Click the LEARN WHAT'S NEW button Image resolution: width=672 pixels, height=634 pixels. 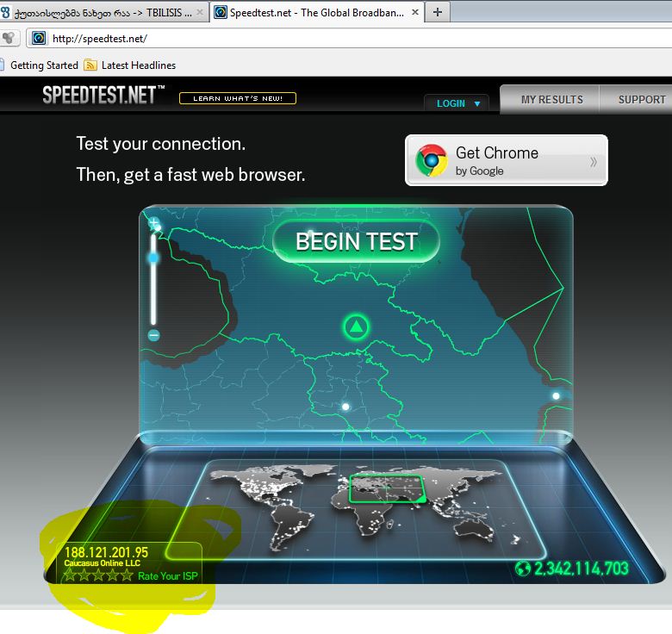coord(238,98)
